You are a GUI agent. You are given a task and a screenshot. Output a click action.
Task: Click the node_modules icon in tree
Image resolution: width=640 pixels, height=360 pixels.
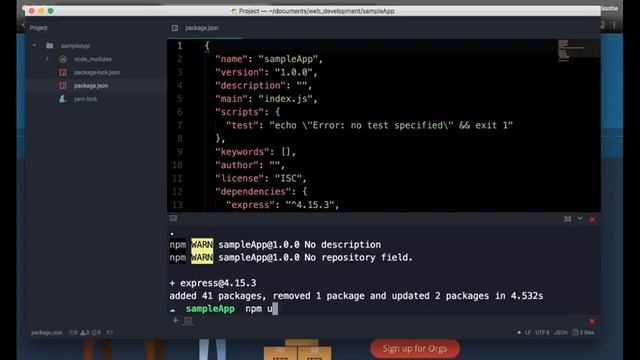pyautogui.click(x=63, y=59)
